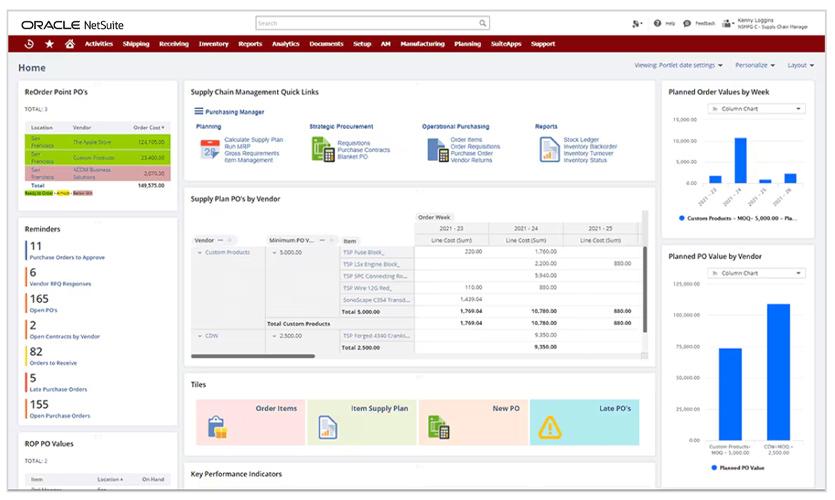Expand the Personalize dropdown
This screenshot has height=500, width=835.
(755, 65)
